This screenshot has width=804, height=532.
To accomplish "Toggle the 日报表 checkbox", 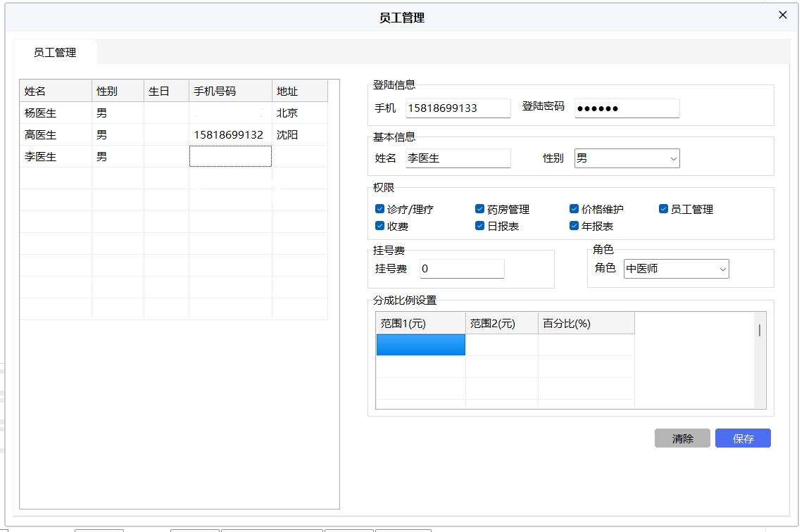I will click(x=480, y=226).
